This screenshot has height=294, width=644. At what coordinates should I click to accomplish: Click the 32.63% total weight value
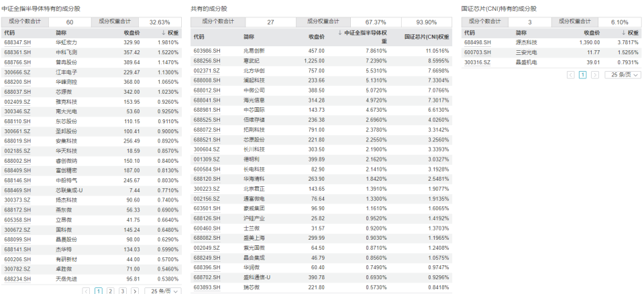pyautogui.click(x=160, y=22)
